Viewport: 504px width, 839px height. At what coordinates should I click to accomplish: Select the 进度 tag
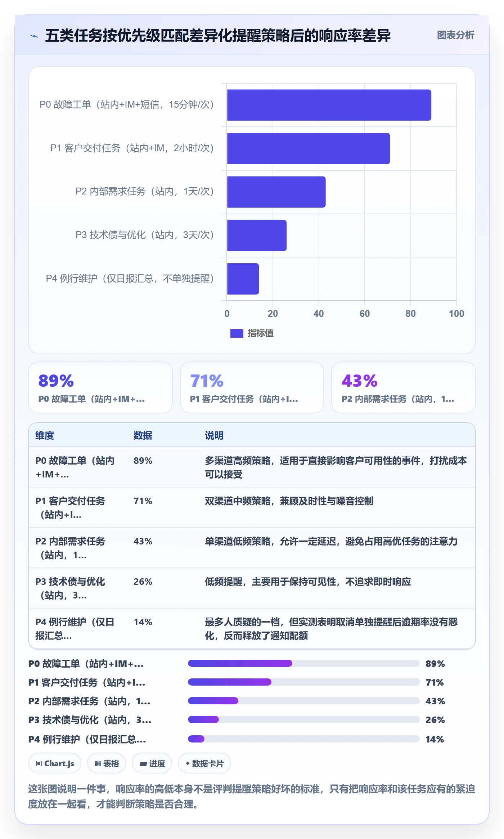pyautogui.click(x=152, y=763)
